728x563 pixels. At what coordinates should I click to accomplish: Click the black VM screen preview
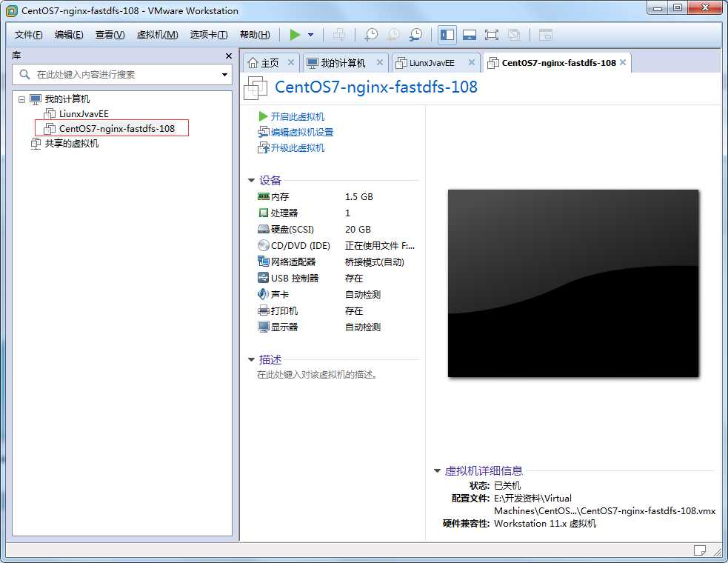(x=573, y=284)
